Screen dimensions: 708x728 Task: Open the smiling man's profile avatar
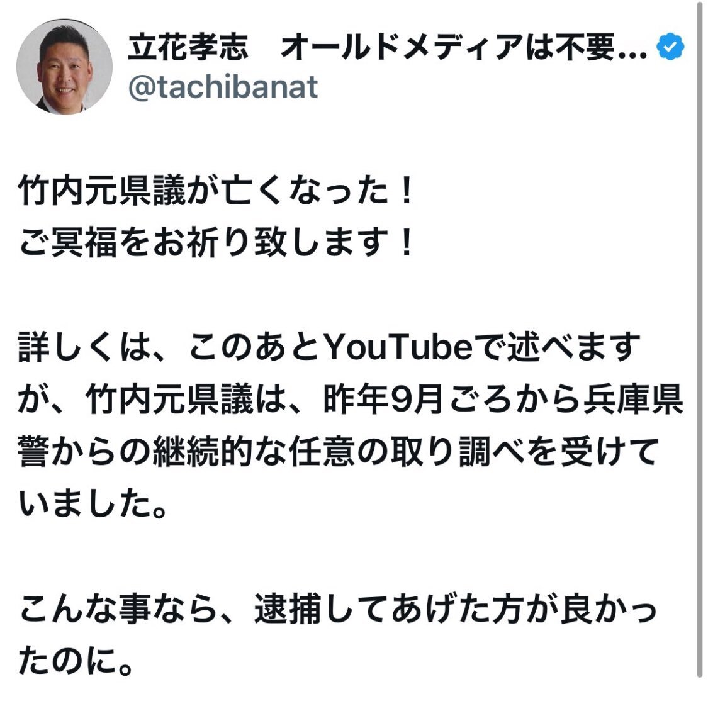65,67
